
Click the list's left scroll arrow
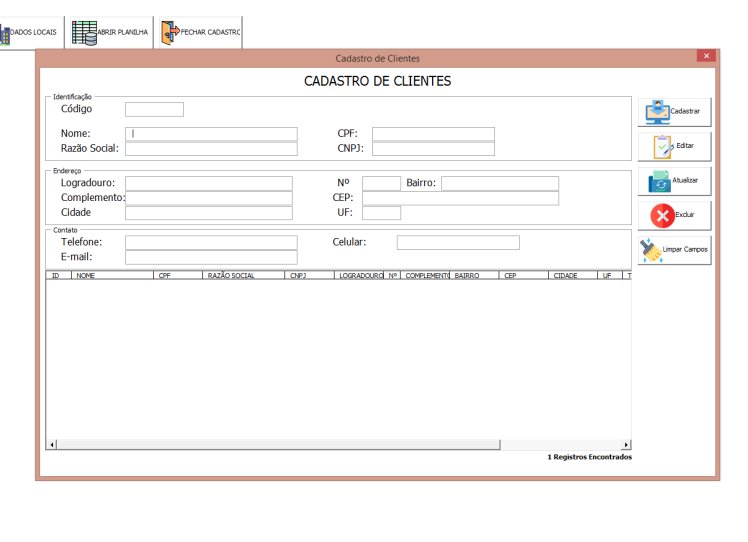[52, 445]
